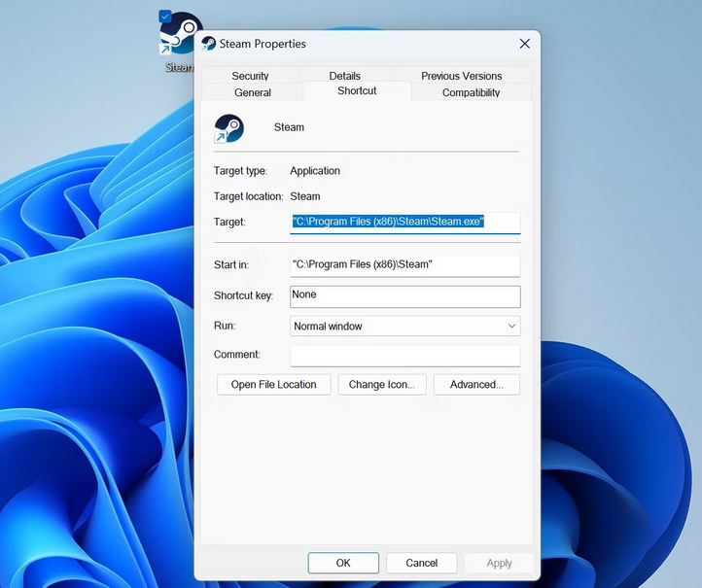Open the Advanced shortcut options
The image size is (702, 588).
pyautogui.click(x=476, y=385)
